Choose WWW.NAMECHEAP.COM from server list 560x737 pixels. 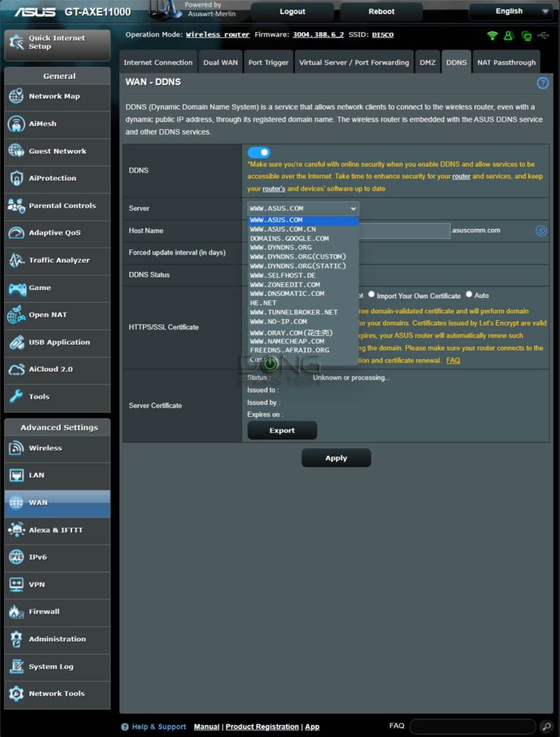coord(303,341)
